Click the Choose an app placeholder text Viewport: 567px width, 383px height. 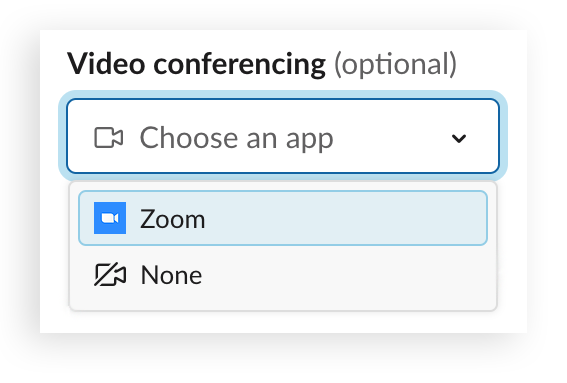[236, 138]
